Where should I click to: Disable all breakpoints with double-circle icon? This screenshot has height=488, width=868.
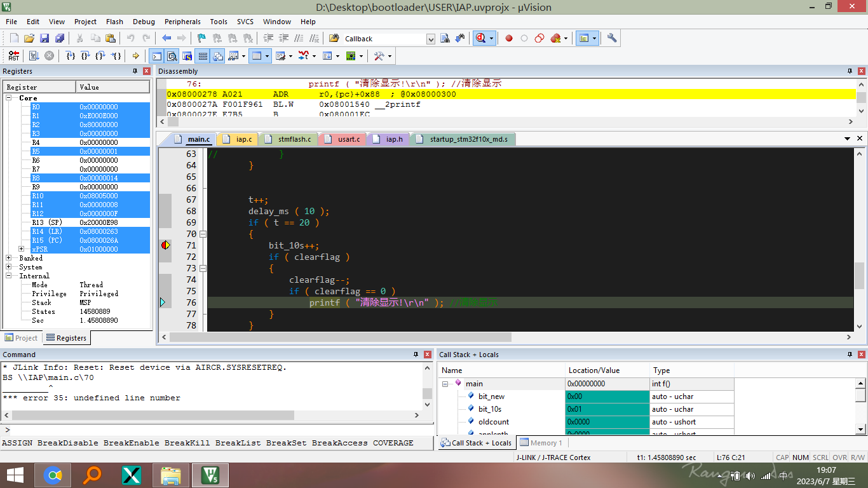click(x=539, y=39)
